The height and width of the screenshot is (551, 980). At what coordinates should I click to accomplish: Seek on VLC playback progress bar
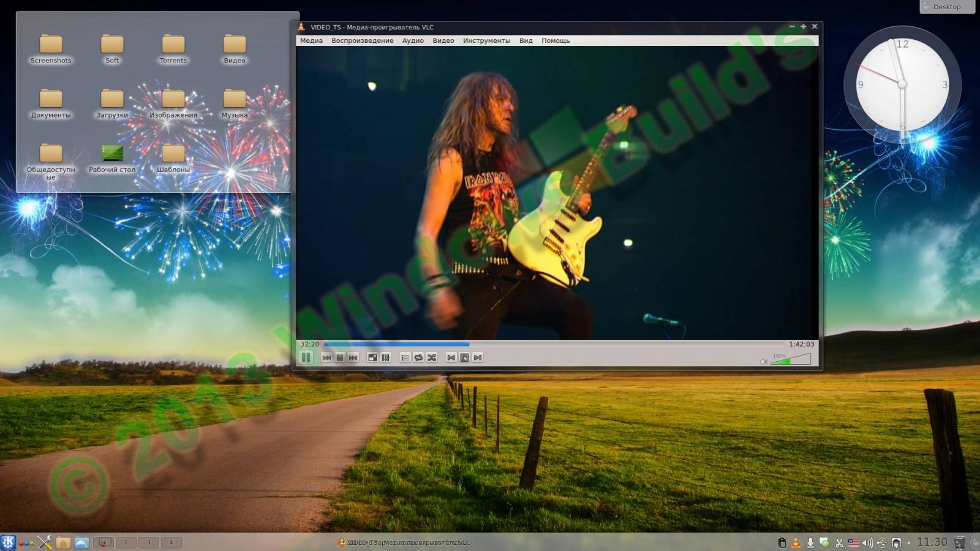(554, 344)
